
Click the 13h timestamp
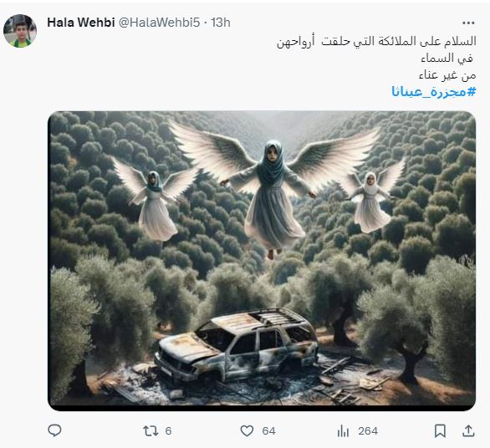220,23
